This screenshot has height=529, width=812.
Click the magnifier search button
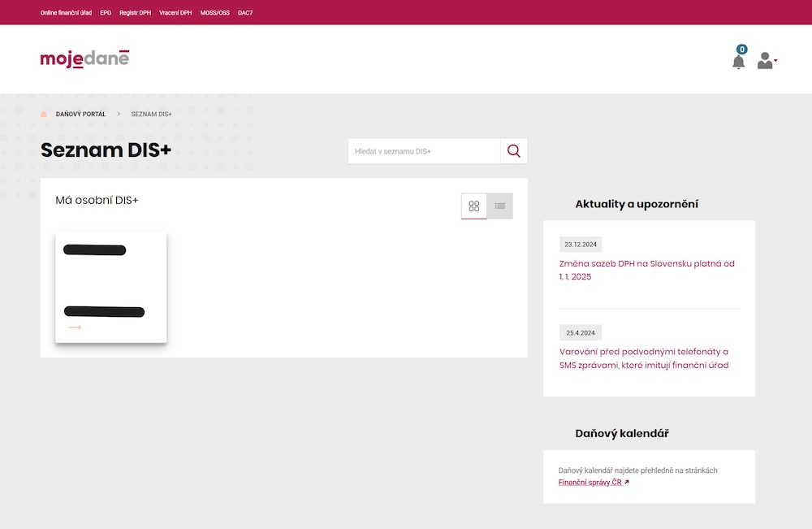(x=513, y=151)
